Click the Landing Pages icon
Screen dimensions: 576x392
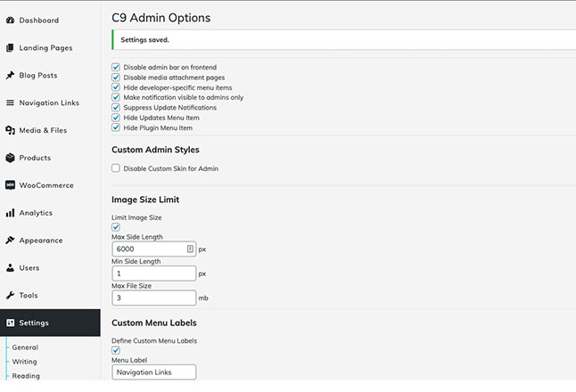pyautogui.click(x=11, y=48)
